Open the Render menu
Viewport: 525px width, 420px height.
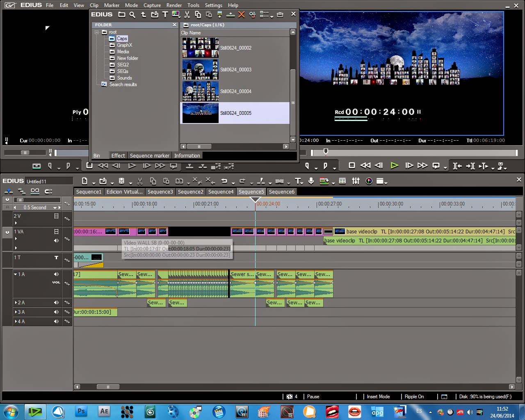click(174, 5)
